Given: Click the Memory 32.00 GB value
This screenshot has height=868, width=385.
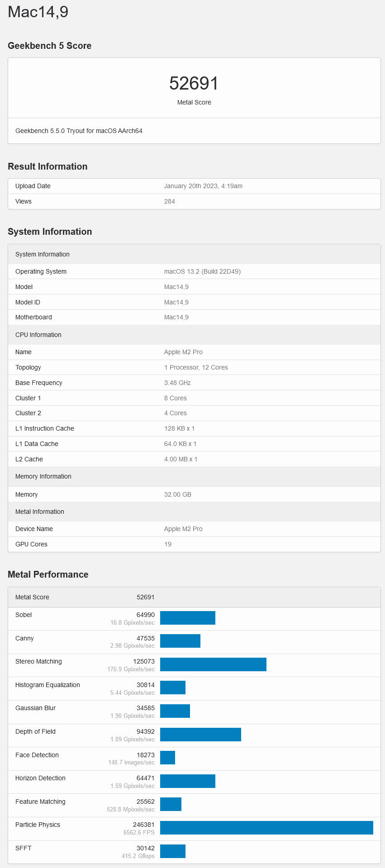Looking at the screenshot, I should [x=177, y=494].
